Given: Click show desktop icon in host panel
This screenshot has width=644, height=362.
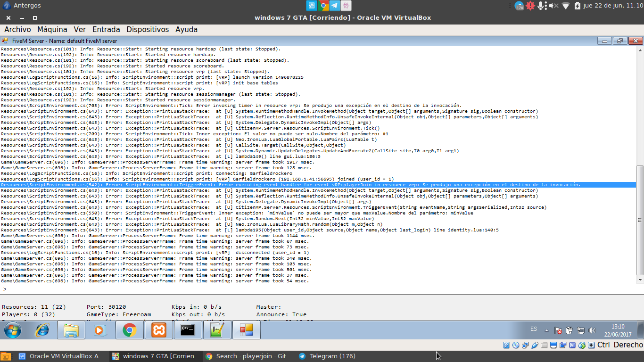Looking at the screenshot, I should click(6, 356).
